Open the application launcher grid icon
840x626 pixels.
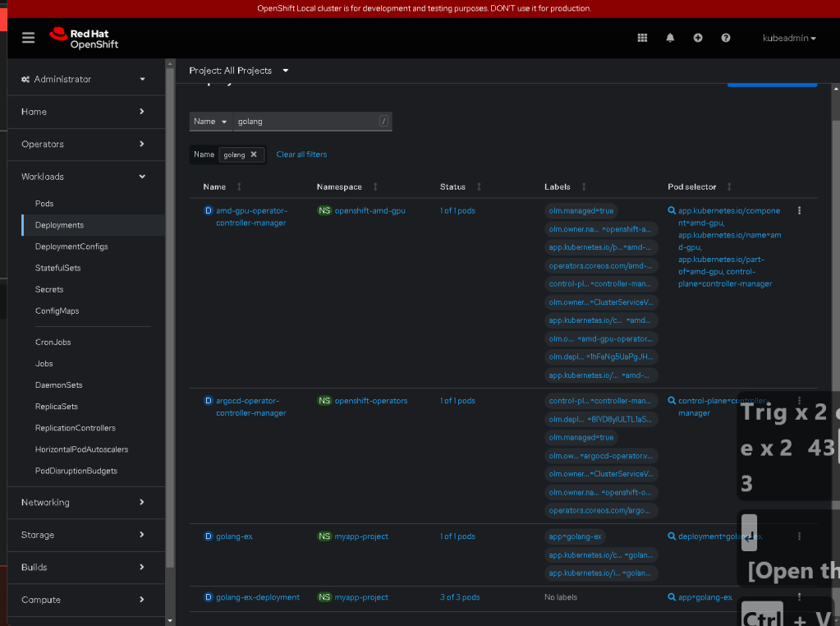click(x=642, y=38)
